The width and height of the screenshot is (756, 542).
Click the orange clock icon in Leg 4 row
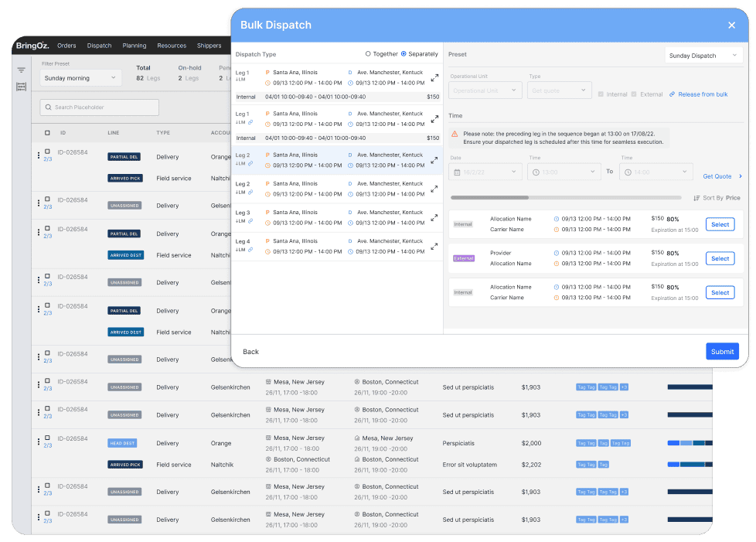click(267, 252)
